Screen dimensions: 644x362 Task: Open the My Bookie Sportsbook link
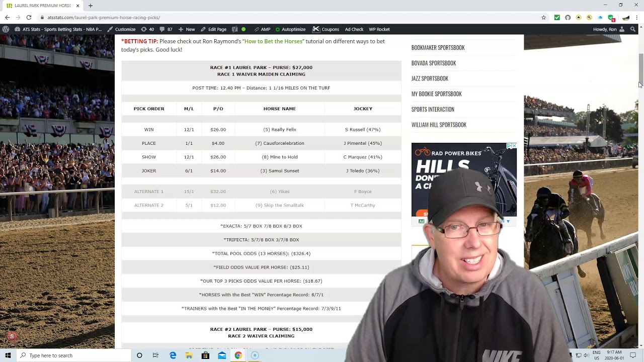coord(436,94)
